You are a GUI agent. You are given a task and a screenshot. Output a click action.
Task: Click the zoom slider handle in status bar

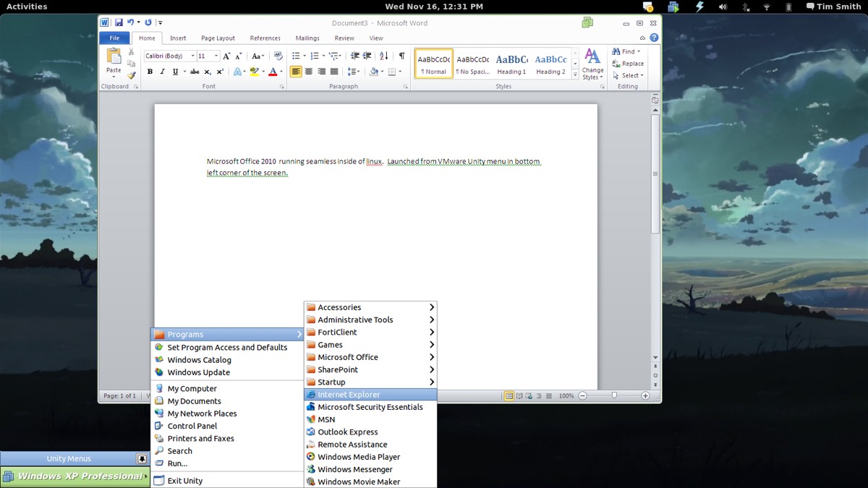click(x=614, y=395)
